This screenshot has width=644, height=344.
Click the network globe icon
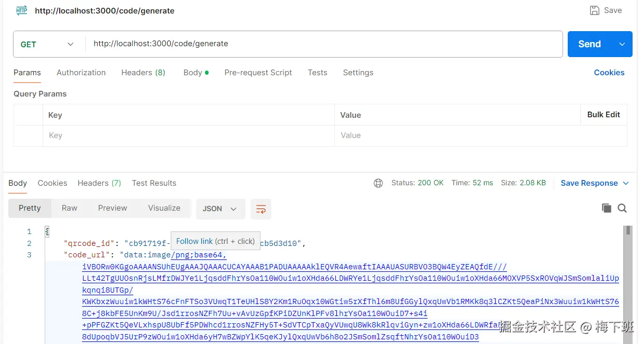tap(378, 183)
